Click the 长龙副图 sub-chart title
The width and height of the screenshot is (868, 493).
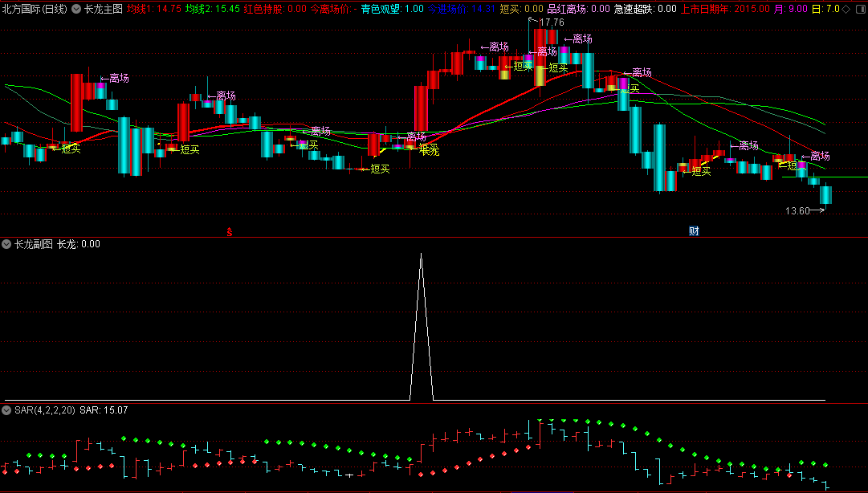(34, 244)
